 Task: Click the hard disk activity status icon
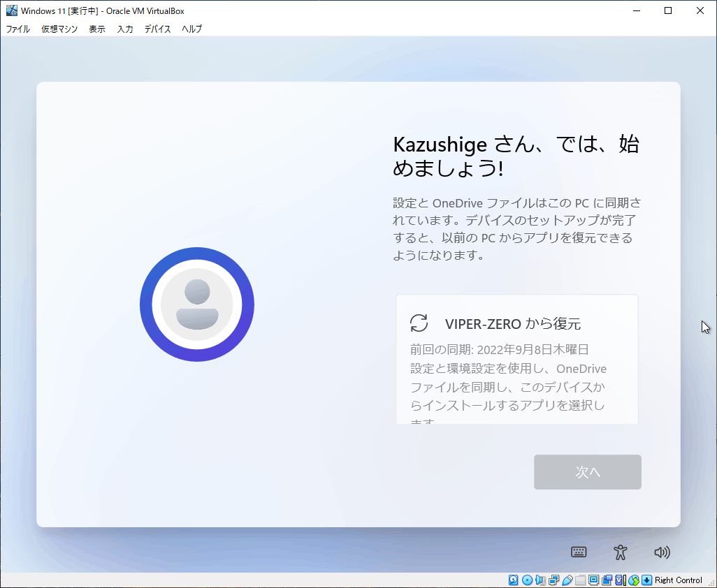point(513,580)
